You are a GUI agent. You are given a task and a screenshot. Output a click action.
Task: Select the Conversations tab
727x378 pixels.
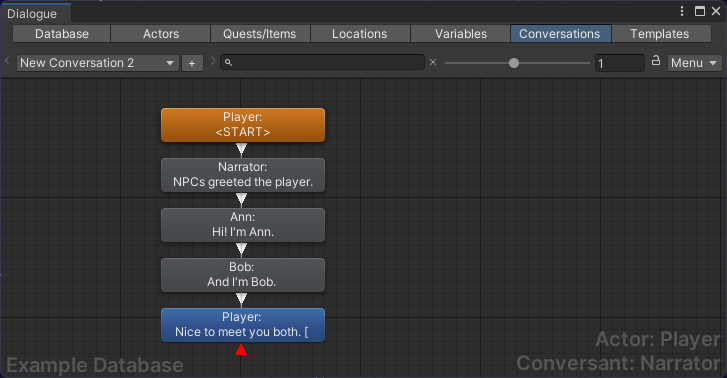[x=560, y=34]
